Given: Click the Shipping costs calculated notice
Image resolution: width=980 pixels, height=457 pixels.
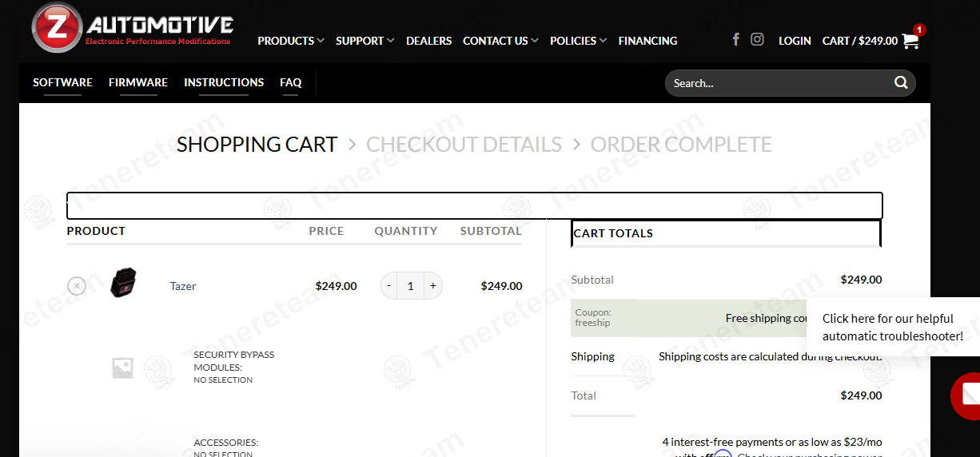Looking at the screenshot, I should click(771, 356).
